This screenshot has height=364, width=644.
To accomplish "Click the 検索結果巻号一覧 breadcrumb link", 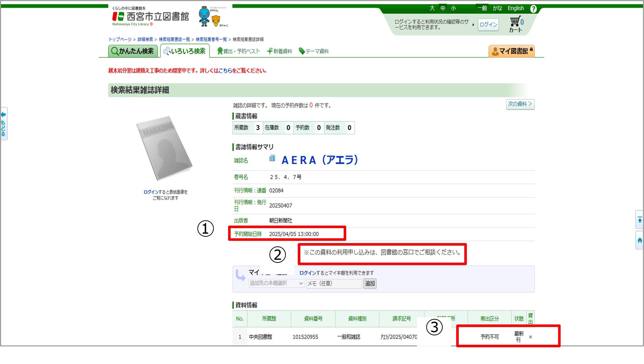I will click(211, 39).
